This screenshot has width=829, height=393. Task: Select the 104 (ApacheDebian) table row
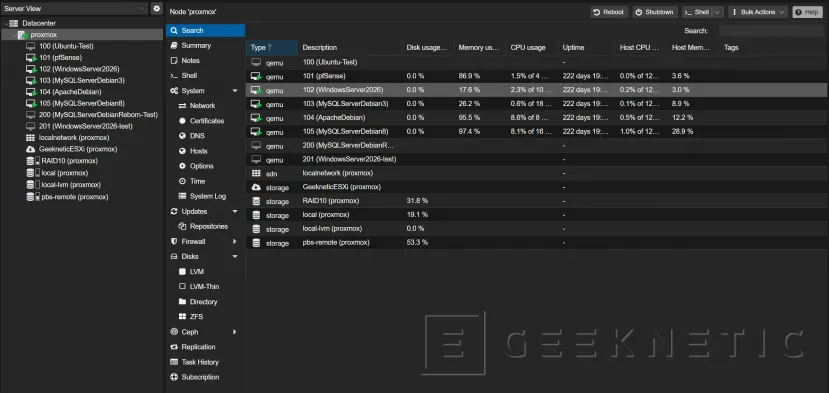click(535, 117)
